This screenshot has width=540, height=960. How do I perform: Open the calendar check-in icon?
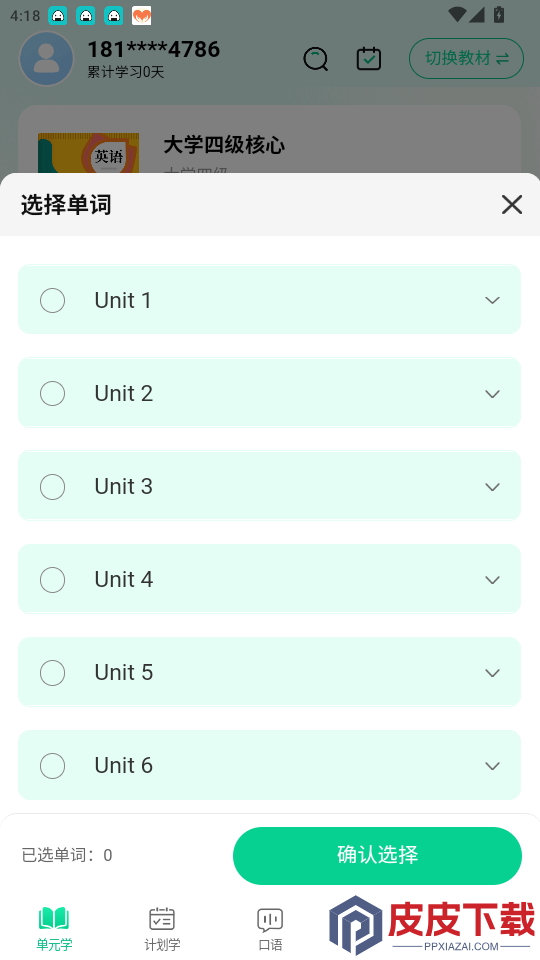click(x=369, y=59)
